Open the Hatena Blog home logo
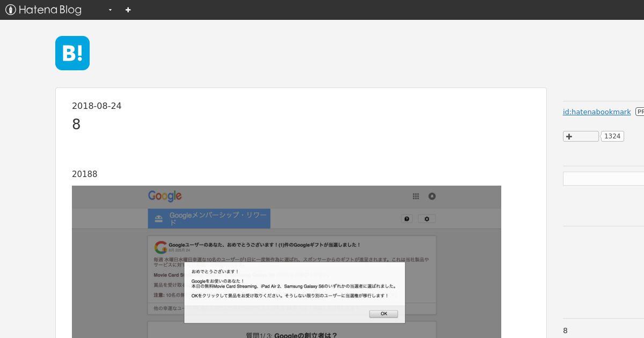The height and width of the screenshot is (338, 644). click(43, 10)
